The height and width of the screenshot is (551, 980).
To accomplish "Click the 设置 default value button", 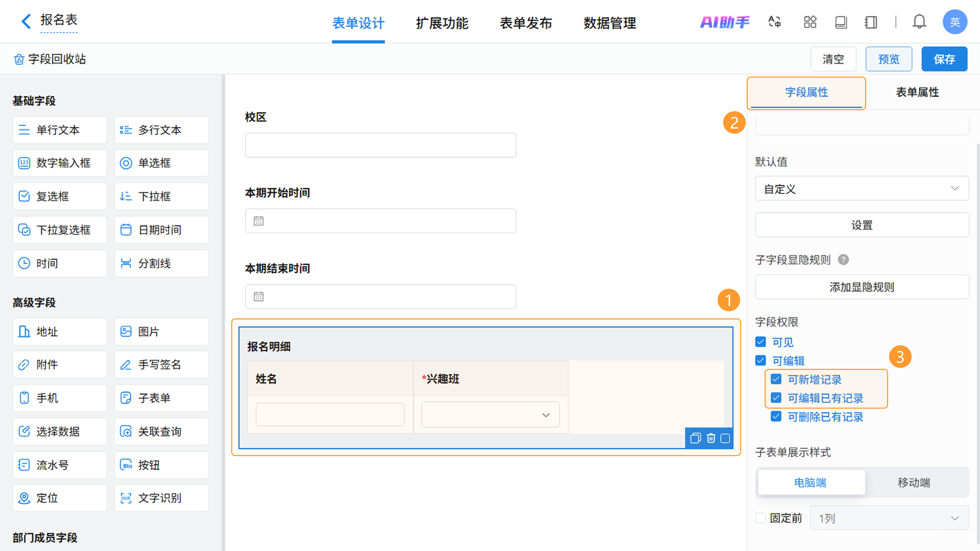I will pyautogui.click(x=862, y=225).
